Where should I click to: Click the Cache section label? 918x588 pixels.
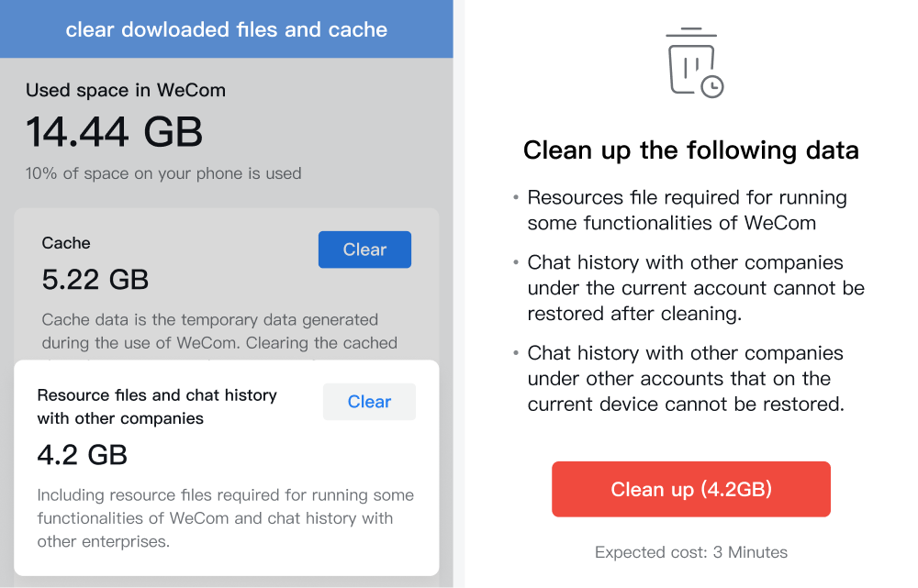click(x=66, y=243)
